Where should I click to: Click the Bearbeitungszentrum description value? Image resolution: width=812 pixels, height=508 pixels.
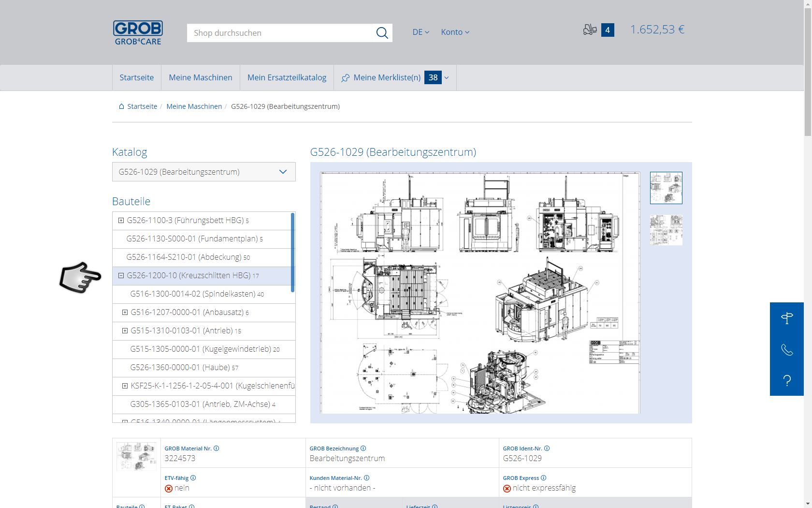coord(347,458)
